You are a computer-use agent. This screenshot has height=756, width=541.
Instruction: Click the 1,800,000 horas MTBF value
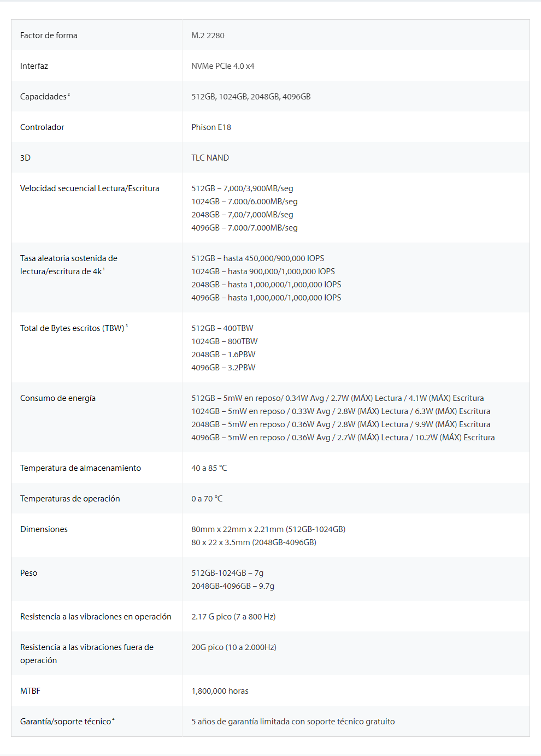point(220,691)
